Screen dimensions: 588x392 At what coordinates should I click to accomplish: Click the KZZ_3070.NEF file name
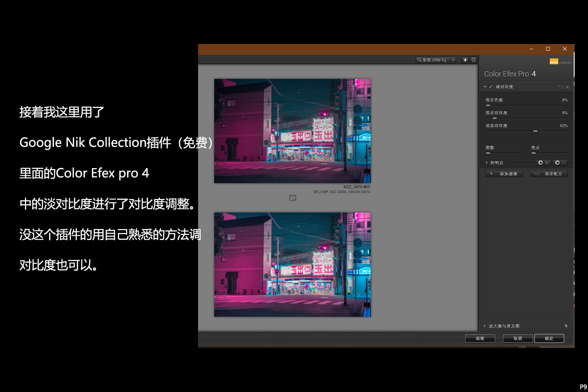click(357, 187)
